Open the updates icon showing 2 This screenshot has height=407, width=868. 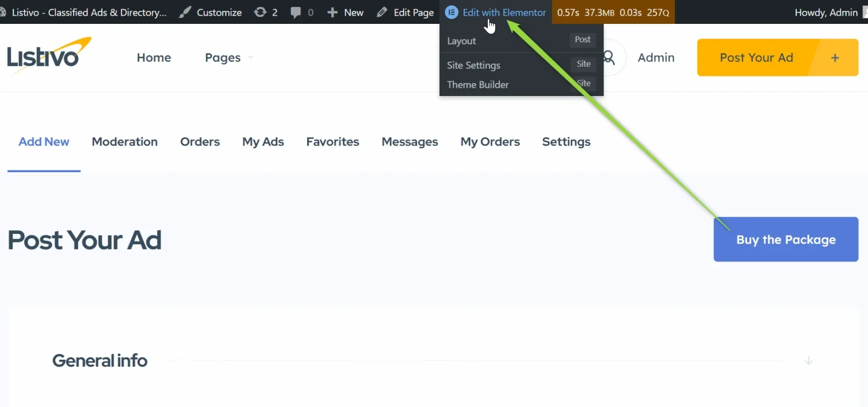(x=260, y=12)
